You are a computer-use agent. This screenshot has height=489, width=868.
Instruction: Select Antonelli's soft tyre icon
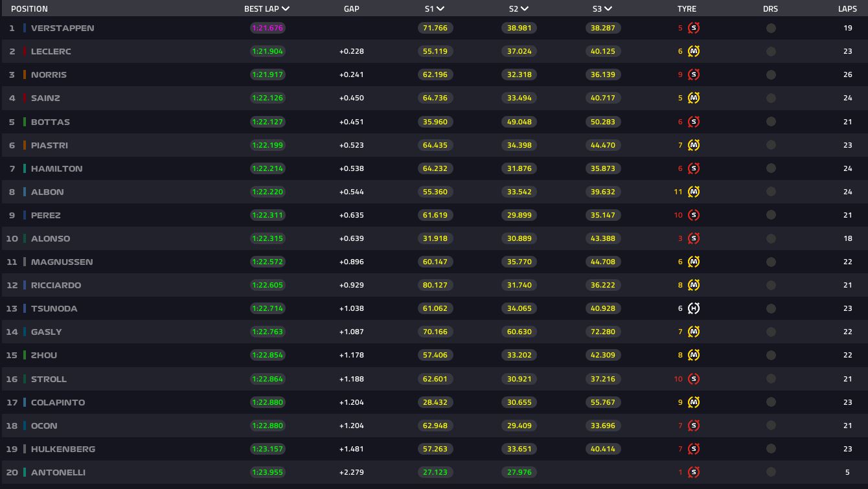[693, 472]
